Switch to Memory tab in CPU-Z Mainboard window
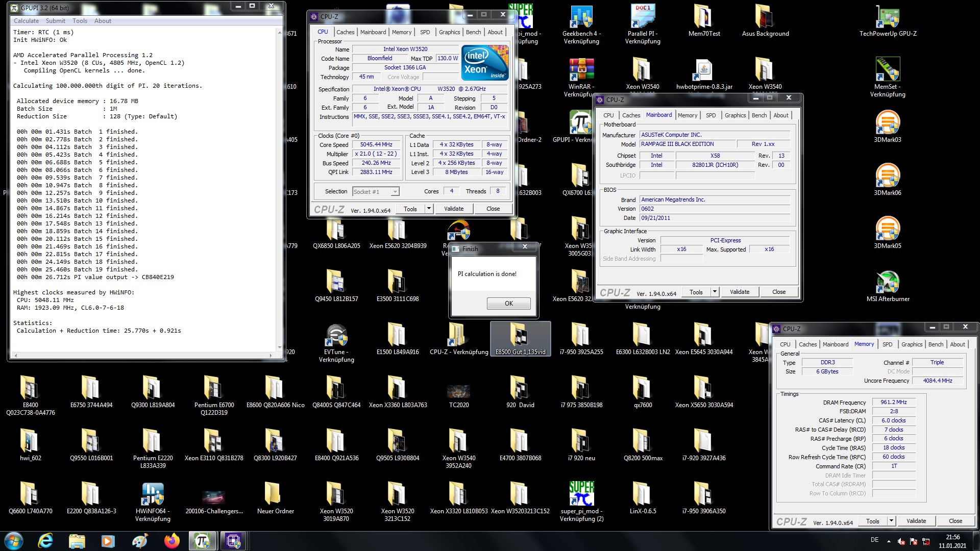The width and height of the screenshot is (980, 551). pyautogui.click(x=687, y=115)
